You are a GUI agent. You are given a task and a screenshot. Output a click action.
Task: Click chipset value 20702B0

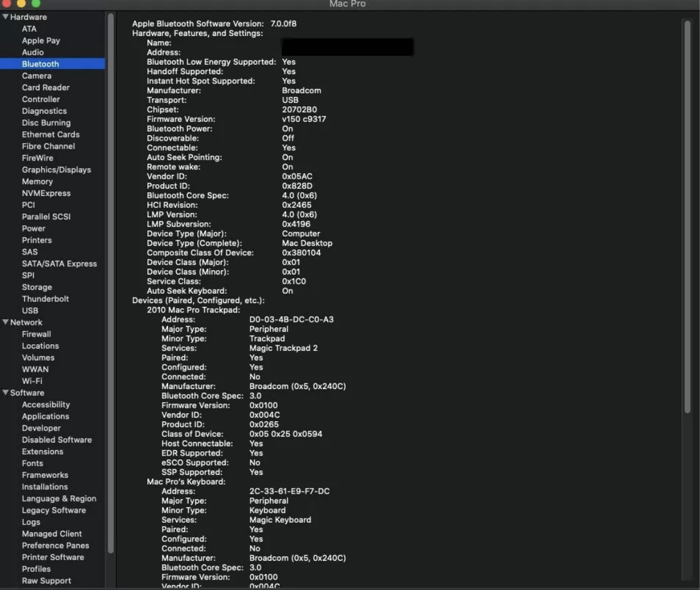click(x=299, y=110)
